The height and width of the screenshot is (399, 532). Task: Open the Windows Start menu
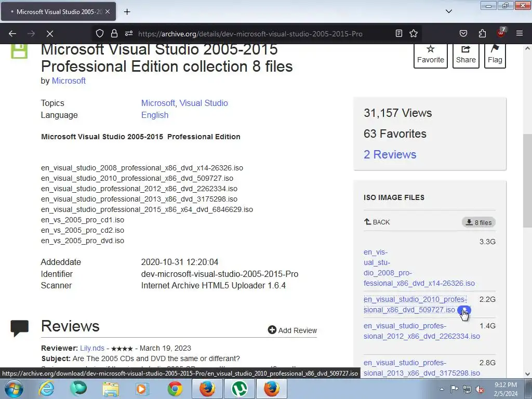[14, 389]
